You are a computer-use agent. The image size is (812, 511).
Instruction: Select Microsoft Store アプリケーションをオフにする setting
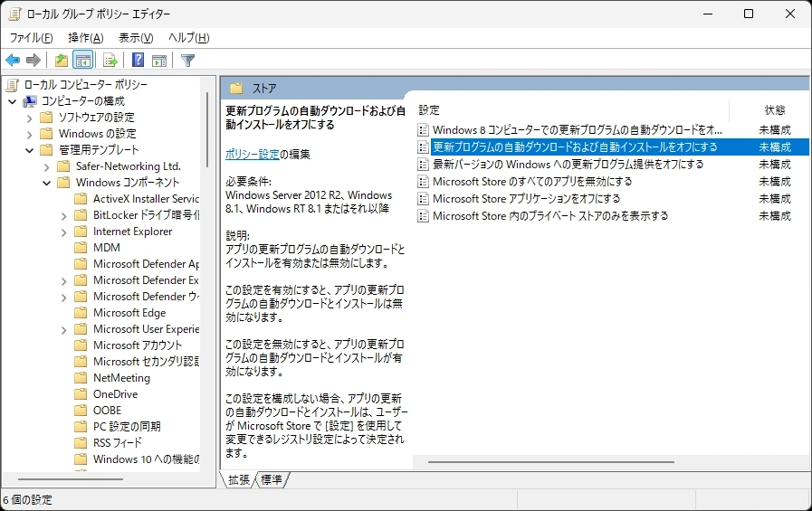point(526,199)
